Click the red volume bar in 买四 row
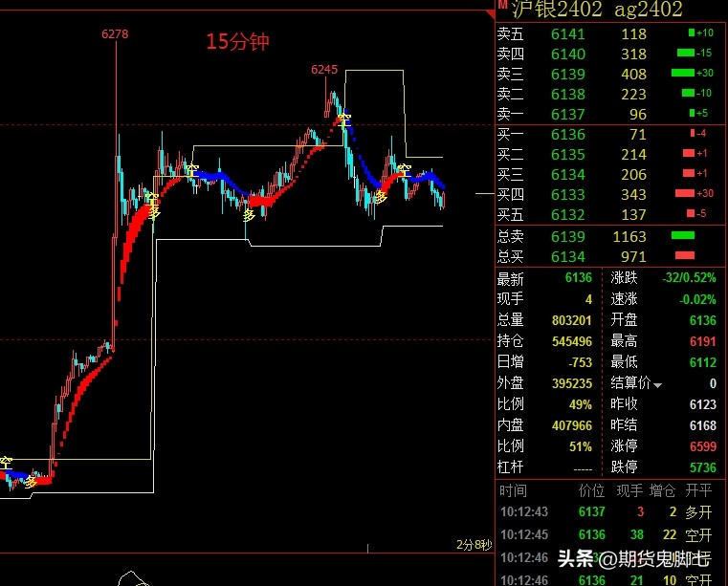Image resolution: width=728 pixels, height=586 pixels. pyautogui.click(x=684, y=193)
